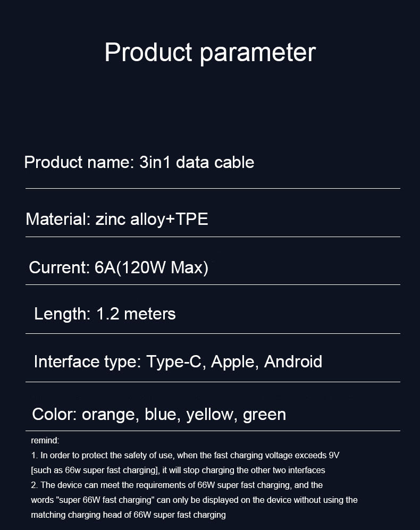
Task: Select the Product name 3in1 data cable line
Action: 139,162
